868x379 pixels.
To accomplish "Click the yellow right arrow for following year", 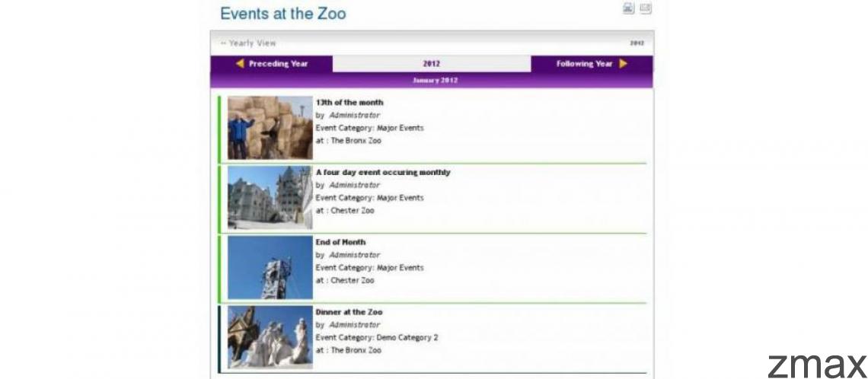I will [624, 64].
